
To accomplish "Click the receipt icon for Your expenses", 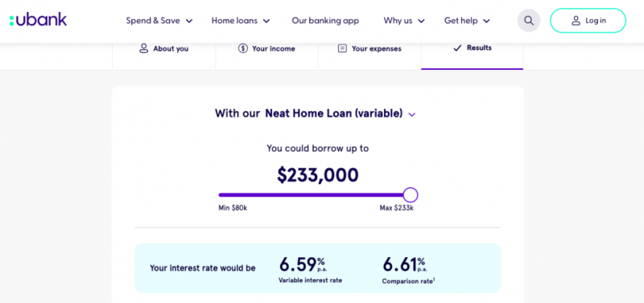I will (x=342, y=48).
